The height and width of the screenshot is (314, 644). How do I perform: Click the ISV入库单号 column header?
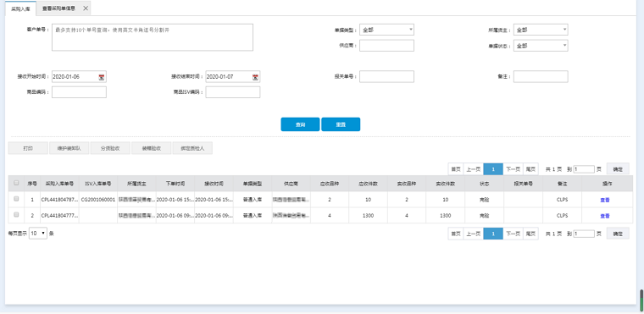coord(98,184)
